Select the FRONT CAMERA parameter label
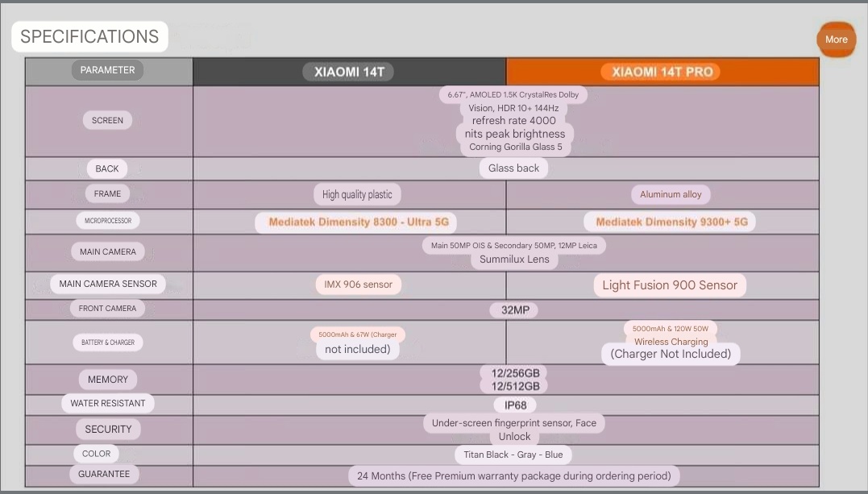The width and height of the screenshot is (868, 494). click(x=107, y=308)
